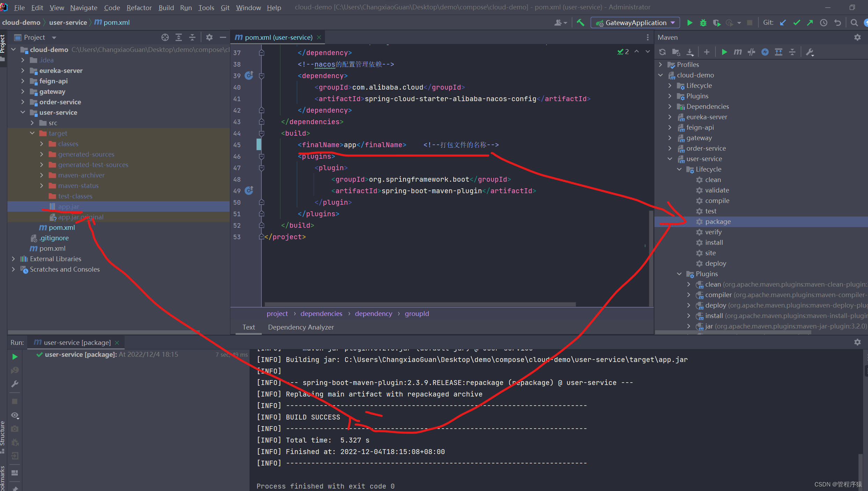Toggle fold marker at line 46 plugins tag

(x=261, y=156)
